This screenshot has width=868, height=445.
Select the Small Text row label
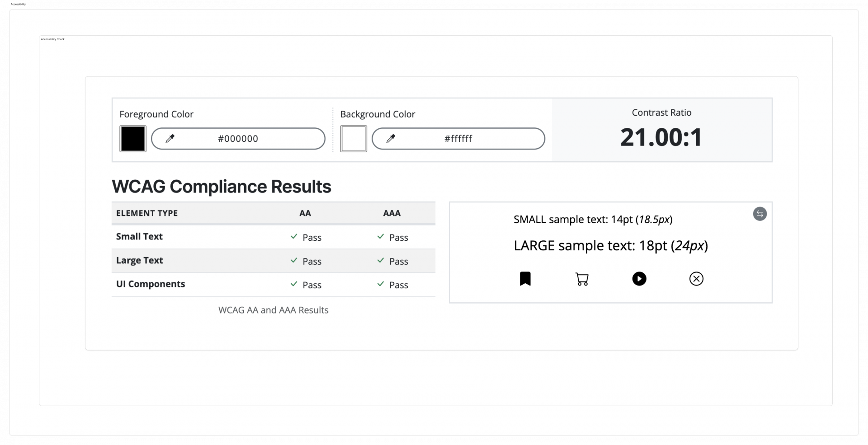point(139,236)
